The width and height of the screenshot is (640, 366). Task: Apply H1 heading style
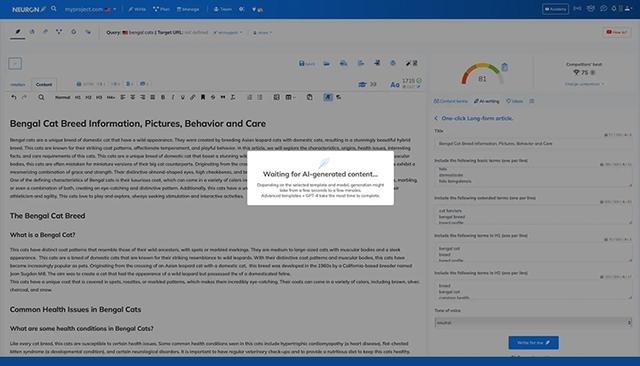click(78, 98)
